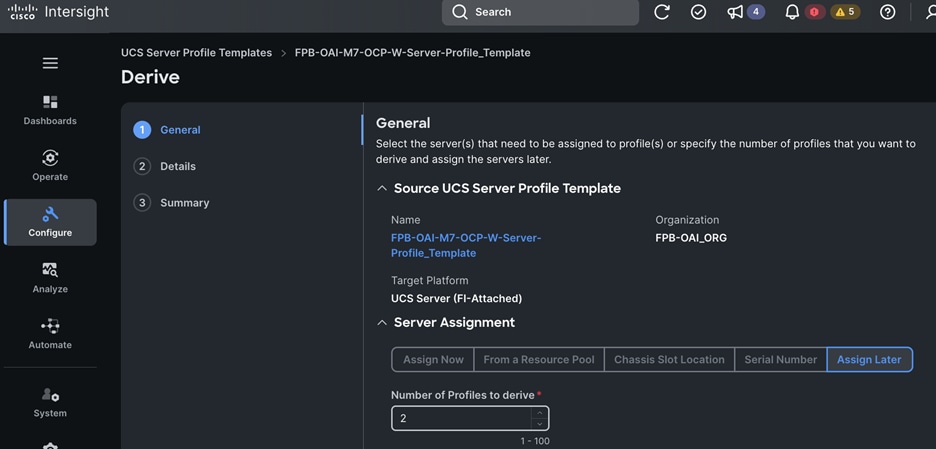Screen dimensions: 936x449
Task: Open the Automate workflow section
Action: (x=50, y=334)
